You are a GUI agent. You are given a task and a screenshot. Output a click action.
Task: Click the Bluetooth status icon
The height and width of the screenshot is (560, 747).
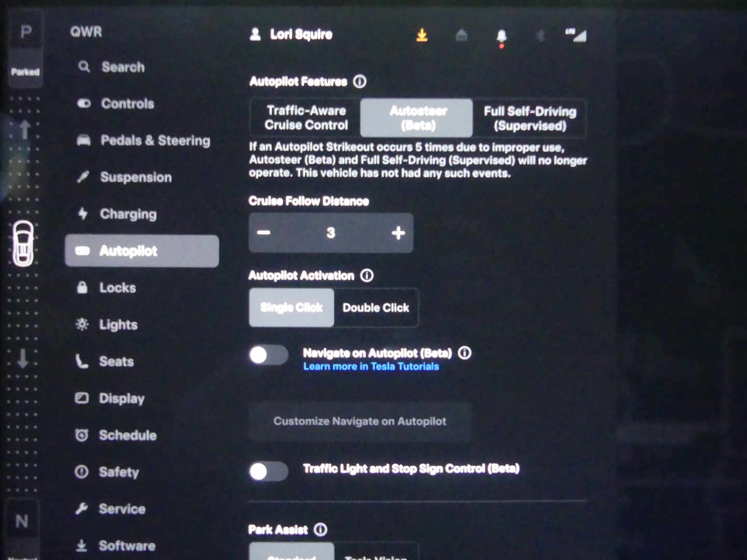(x=540, y=36)
